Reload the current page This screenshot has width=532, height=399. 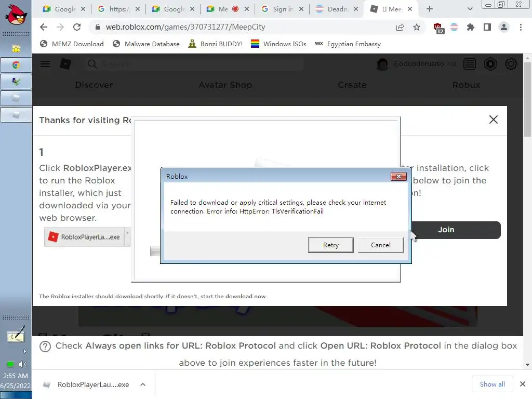[77, 27]
